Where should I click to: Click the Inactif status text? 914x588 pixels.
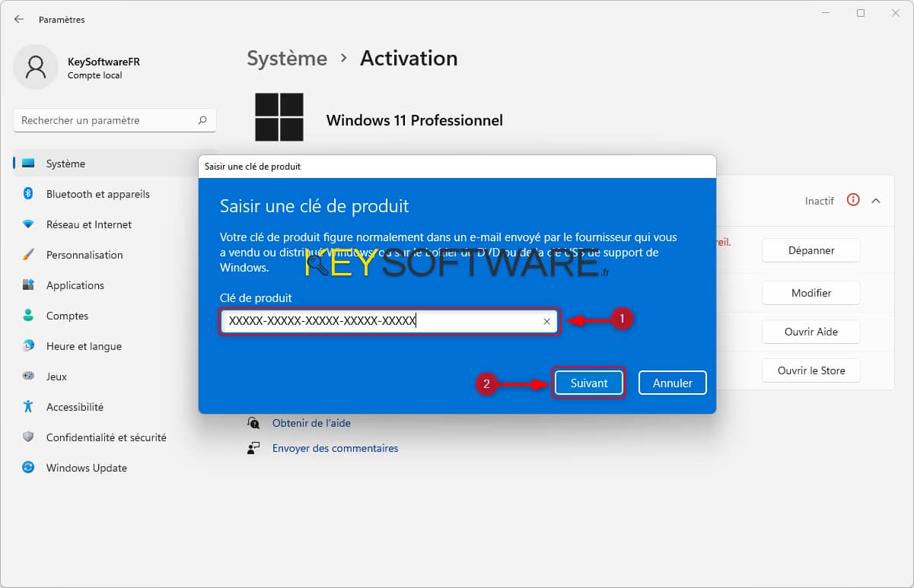(820, 201)
